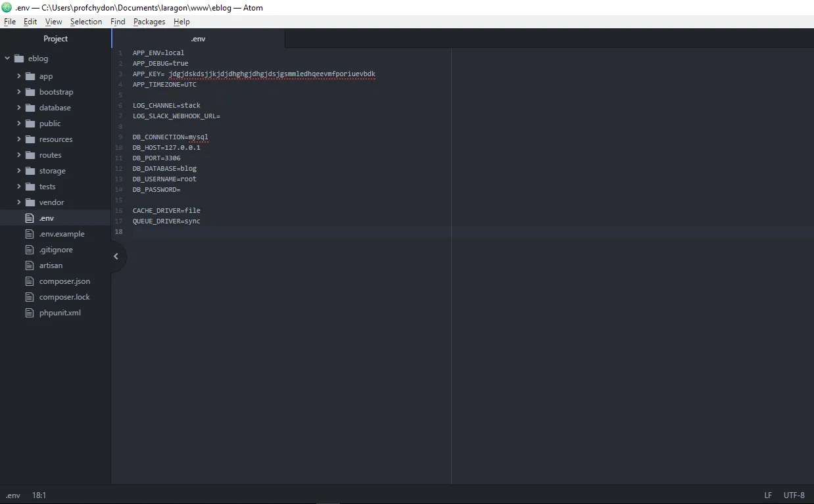Image resolution: width=814 pixels, height=504 pixels.
Task: Expand the resources folder chevron
Action: tap(19, 139)
